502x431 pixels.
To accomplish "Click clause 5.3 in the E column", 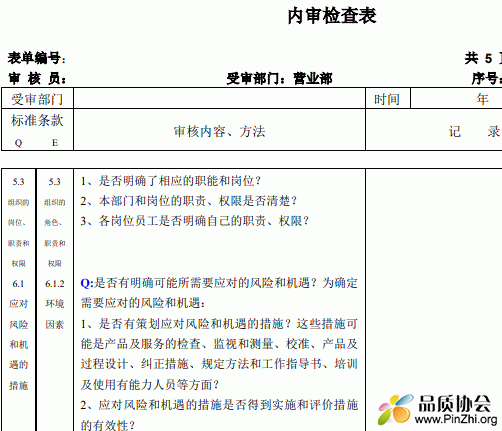I will coord(54,182).
